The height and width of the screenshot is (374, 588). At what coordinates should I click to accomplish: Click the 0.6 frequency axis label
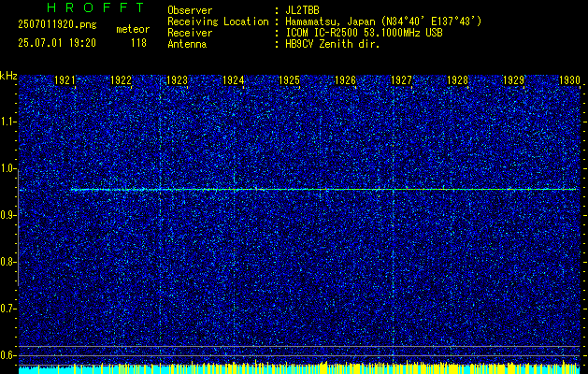point(7,355)
